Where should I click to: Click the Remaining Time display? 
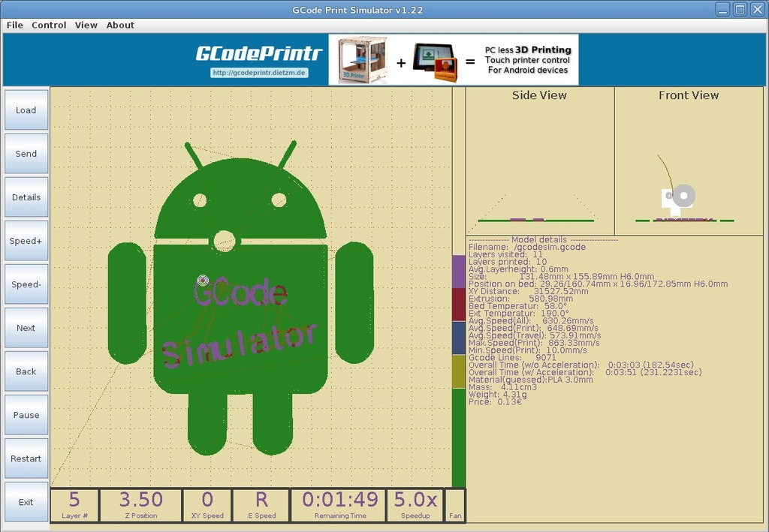click(340, 505)
